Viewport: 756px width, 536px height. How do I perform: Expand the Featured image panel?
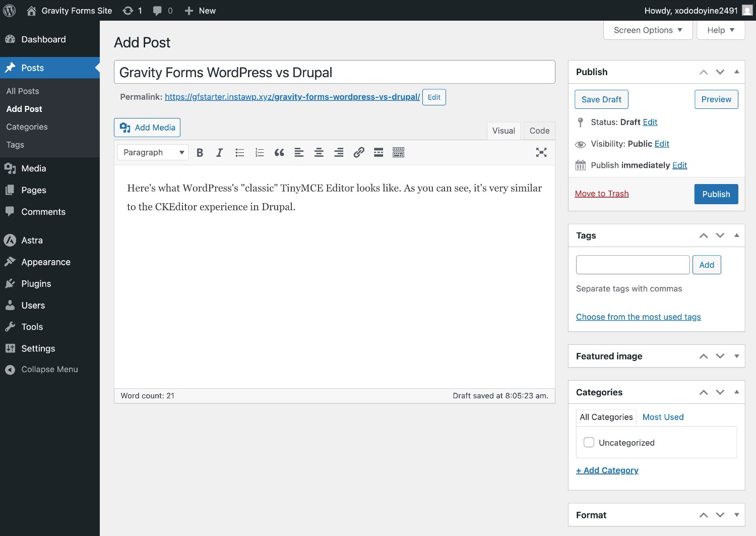point(736,356)
